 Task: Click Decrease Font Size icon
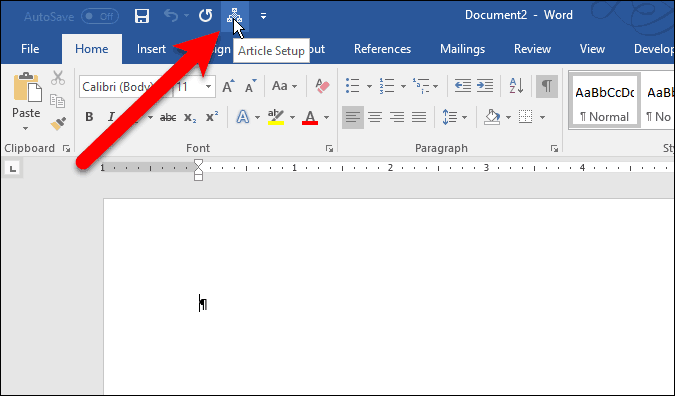tap(250, 86)
